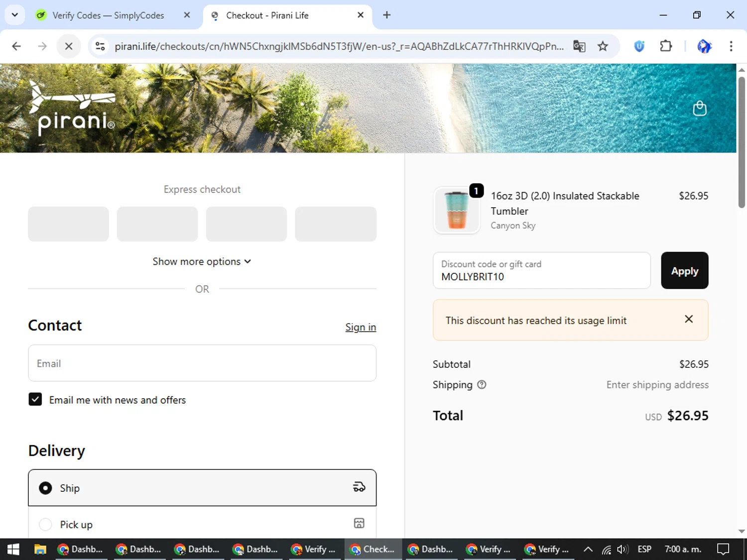This screenshot has width=747, height=560.
Task: Open File Explorer from taskbar
Action: pyautogui.click(x=40, y=549)
